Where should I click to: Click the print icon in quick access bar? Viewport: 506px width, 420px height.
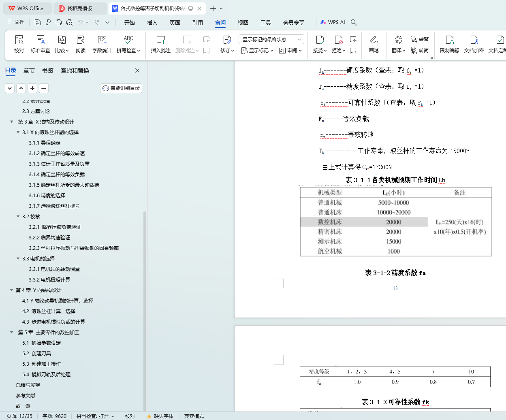click(x=59, y=22)
